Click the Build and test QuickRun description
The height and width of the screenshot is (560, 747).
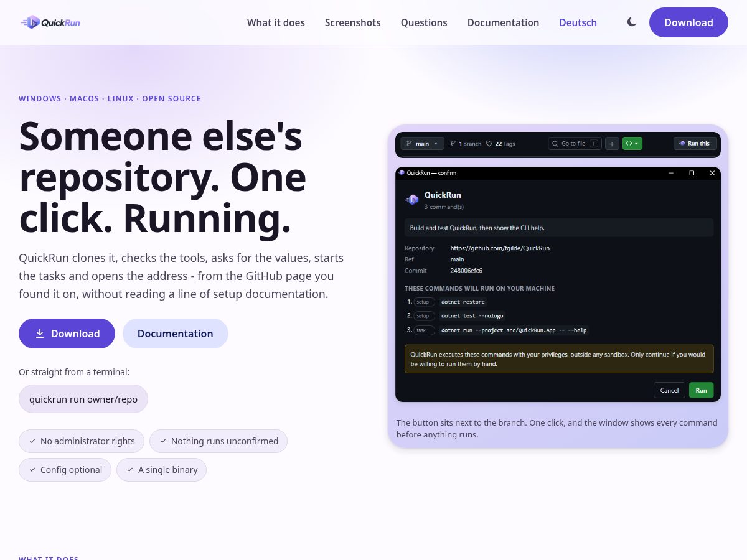coord(559,228)
